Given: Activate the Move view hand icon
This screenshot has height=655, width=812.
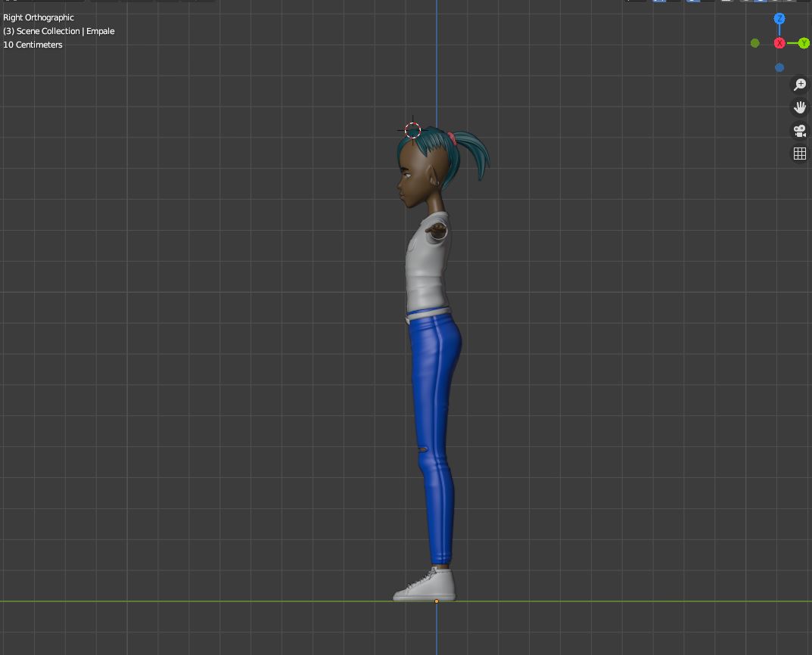Looking at the screenshot, I should (799, 107).
